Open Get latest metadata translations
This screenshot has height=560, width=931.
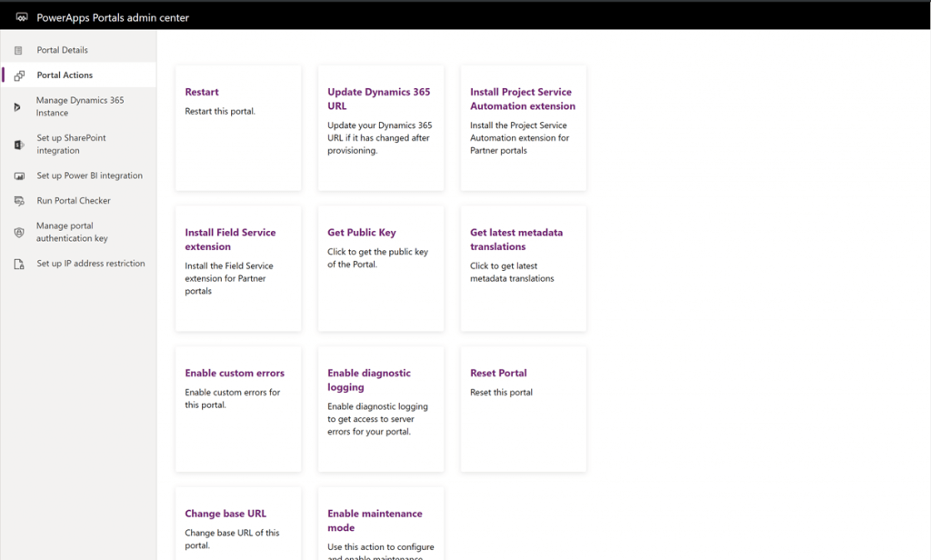point(523,268)
